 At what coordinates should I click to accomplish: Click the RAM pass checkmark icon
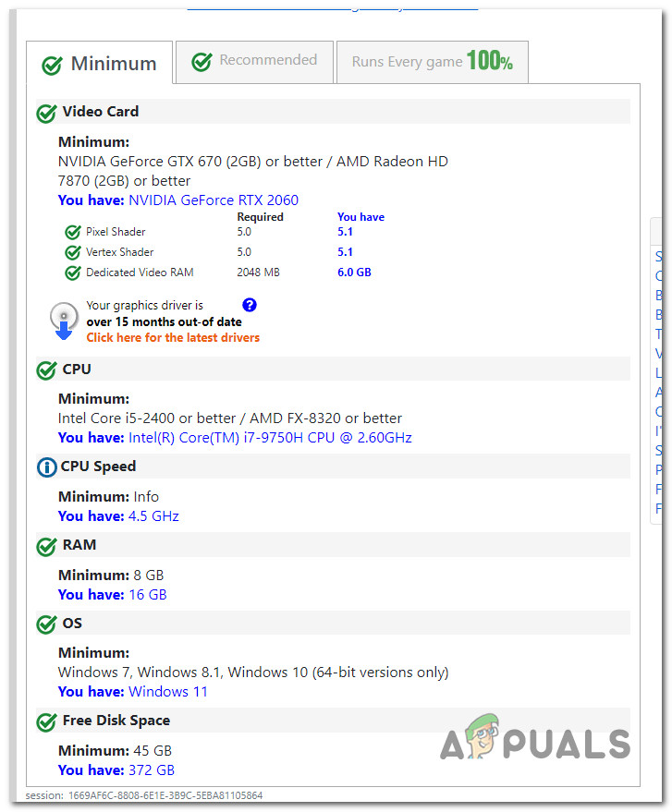(x=46, y=546)
